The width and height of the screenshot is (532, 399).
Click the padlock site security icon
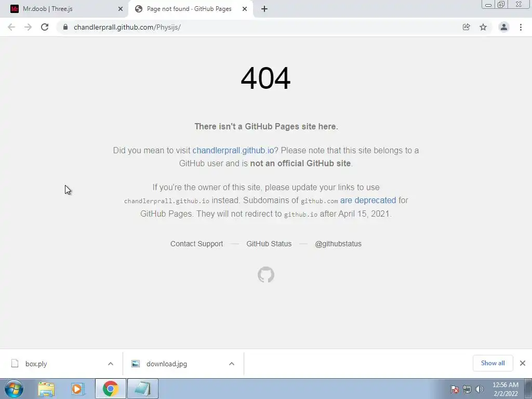[65, 27]
